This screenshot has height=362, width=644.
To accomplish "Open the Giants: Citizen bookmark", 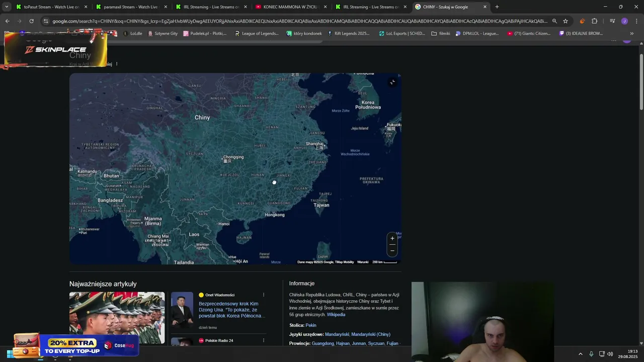I will pos(529,34).
